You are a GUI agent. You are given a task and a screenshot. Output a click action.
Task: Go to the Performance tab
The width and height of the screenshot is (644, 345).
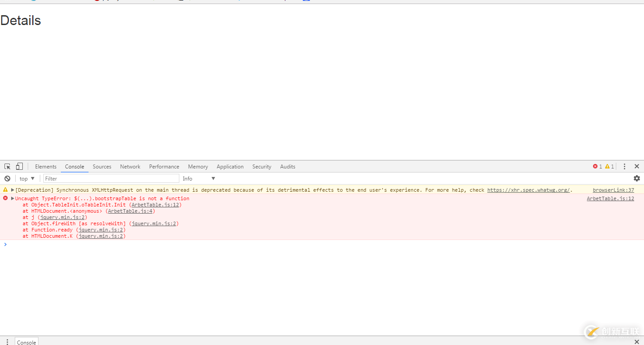click(164, 167)
